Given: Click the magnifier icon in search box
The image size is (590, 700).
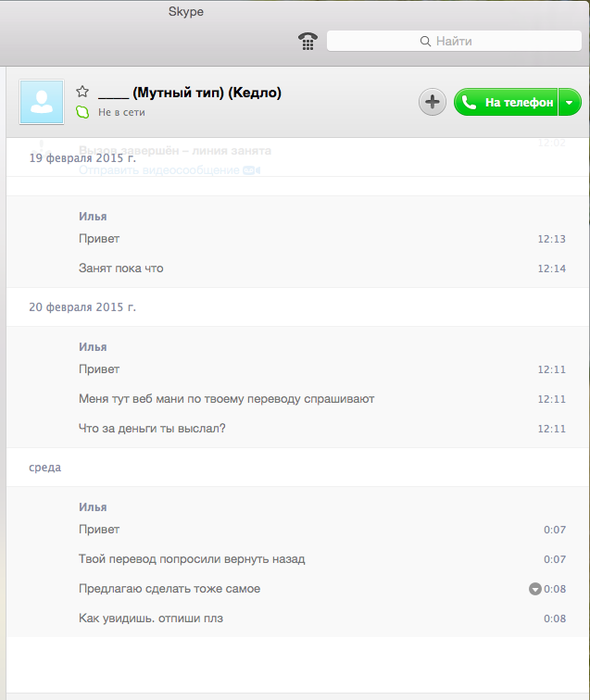Looking at the screenshot, I should 425,41.
